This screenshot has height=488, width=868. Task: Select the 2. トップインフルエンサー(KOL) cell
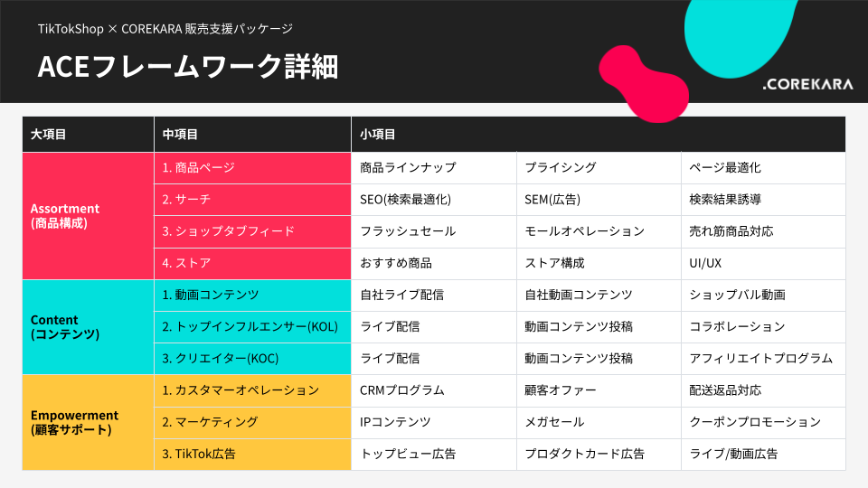click(x=252, y=326)
